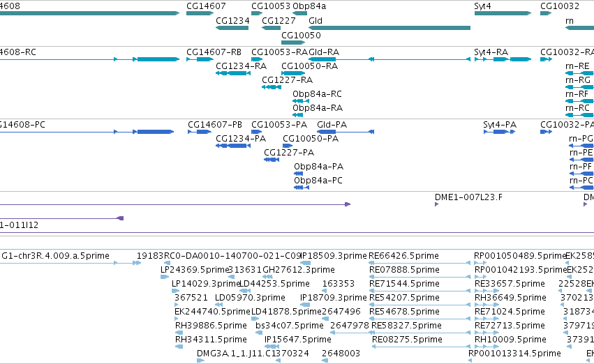
Task: Click transcript rn-RC label
Action: [x=577, y=108]
